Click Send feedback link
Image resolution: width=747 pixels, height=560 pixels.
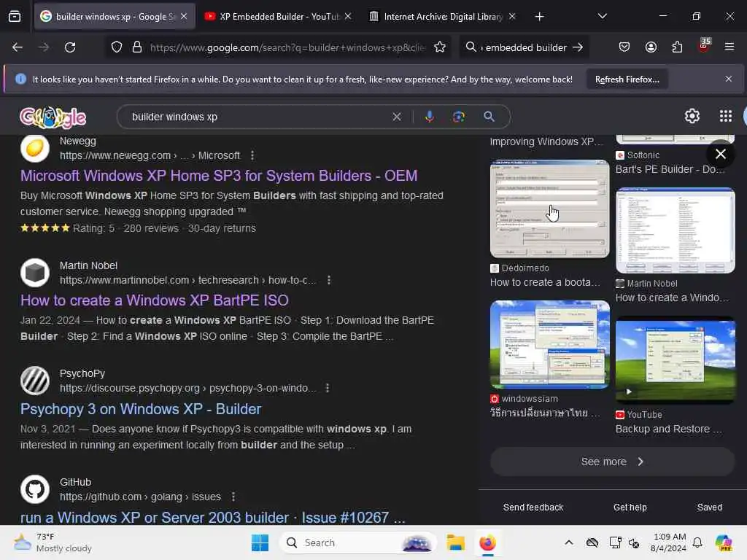coord(533,507)
